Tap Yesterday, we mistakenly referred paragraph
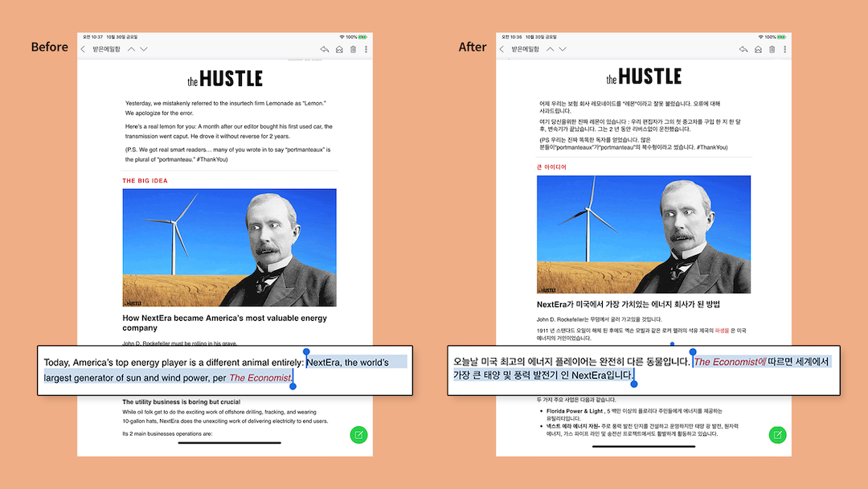868x489 pixels. [226, 108]
